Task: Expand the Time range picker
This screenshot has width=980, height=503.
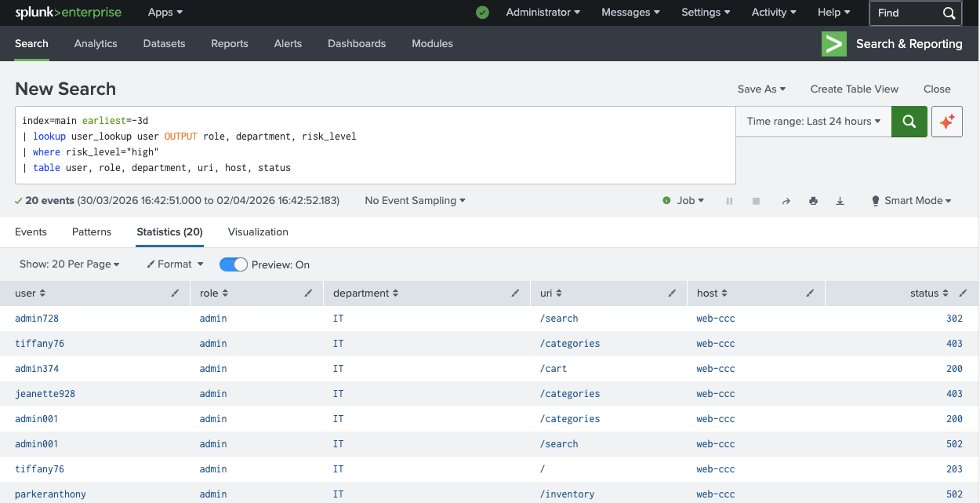Action: tap(813, 122)
